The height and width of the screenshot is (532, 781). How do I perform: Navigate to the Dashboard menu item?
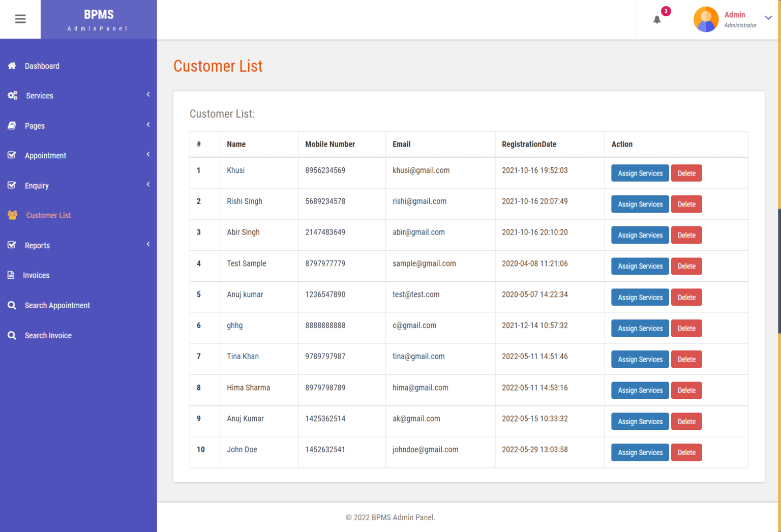pyautogui.click(x=42, y=66)
